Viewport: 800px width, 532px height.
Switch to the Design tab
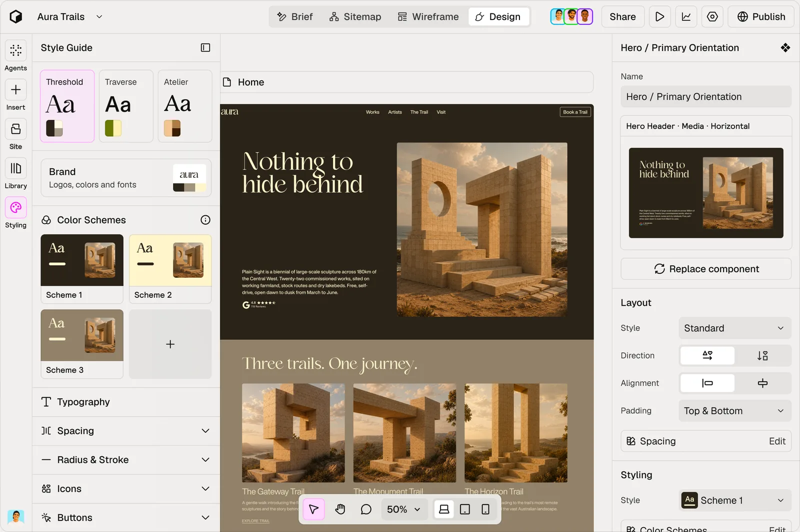coord(498,16)
